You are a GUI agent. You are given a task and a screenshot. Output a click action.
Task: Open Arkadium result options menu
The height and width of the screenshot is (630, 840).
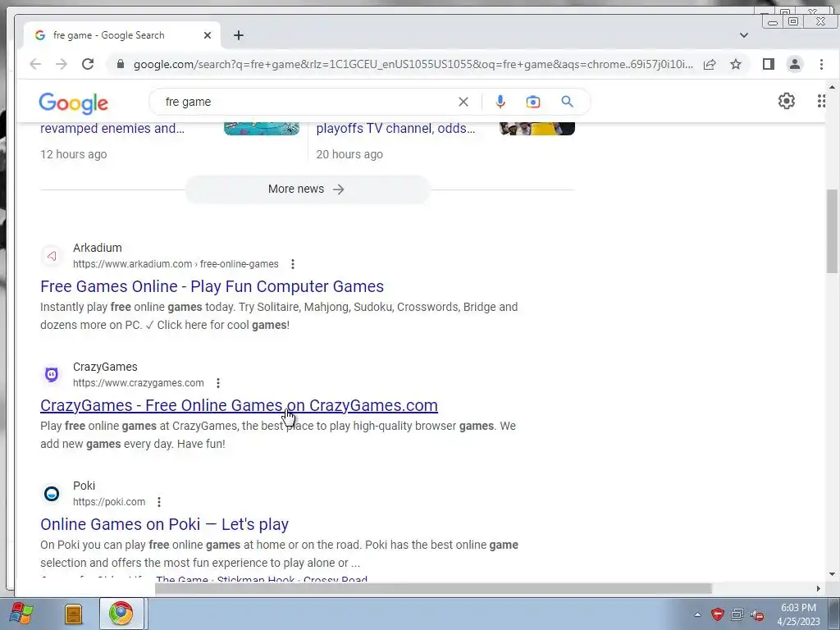pos(293,264)
